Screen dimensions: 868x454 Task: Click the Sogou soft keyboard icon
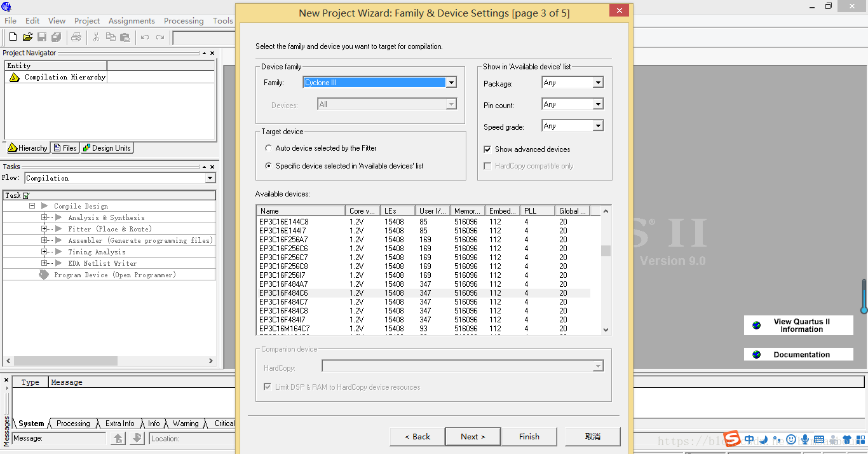coord(819,439)
